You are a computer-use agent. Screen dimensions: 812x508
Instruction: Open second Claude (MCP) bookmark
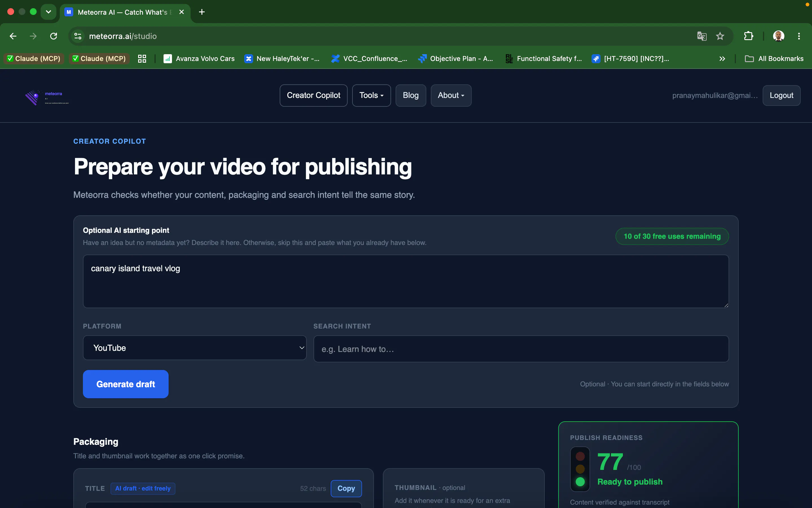pos(99,58)
